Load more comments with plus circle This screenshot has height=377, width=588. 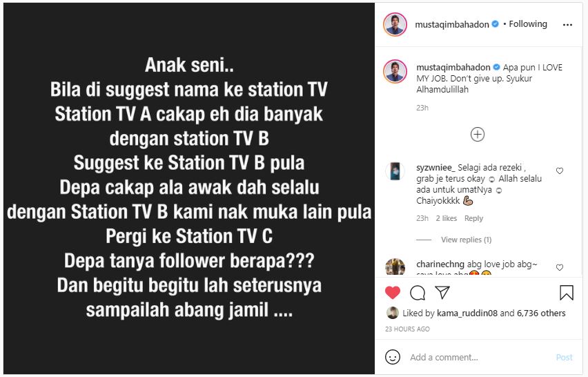478,134
